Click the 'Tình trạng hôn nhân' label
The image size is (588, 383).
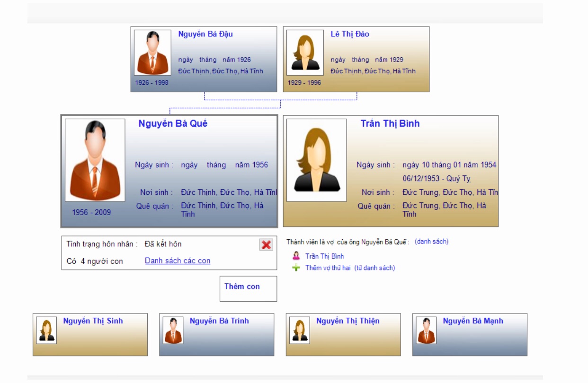click(x=102, y=244)
